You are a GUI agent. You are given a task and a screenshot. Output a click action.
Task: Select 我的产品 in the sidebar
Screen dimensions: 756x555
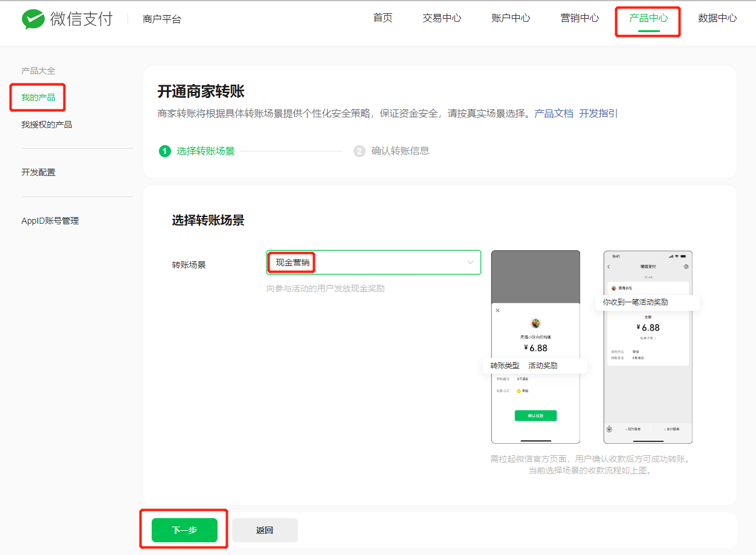tap(38, 97)
